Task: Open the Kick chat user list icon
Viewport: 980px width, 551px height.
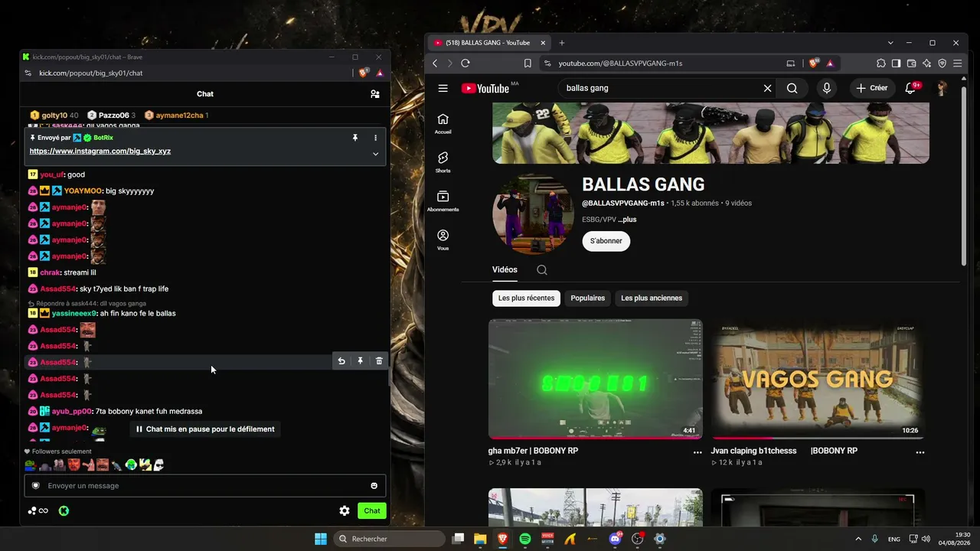Action: coord(374,94)
